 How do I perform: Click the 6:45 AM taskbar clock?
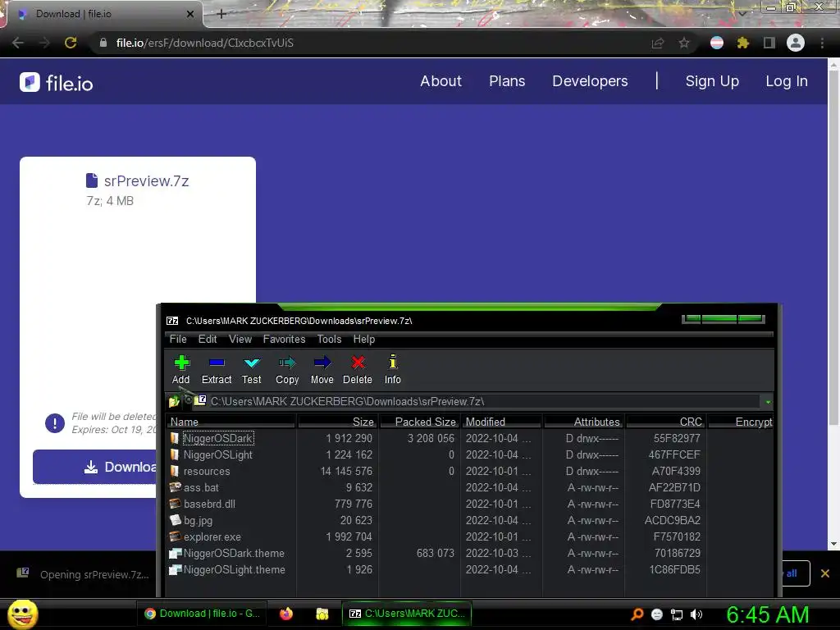768,614
